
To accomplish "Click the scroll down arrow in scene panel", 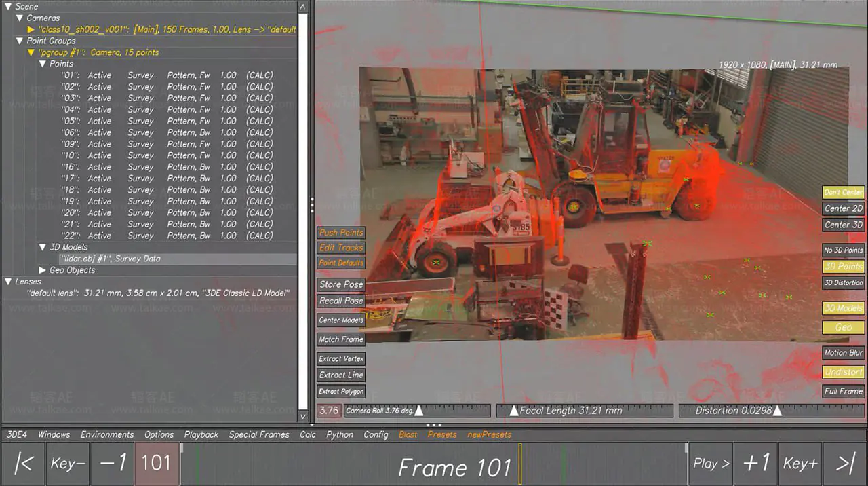I will point(303,415).
